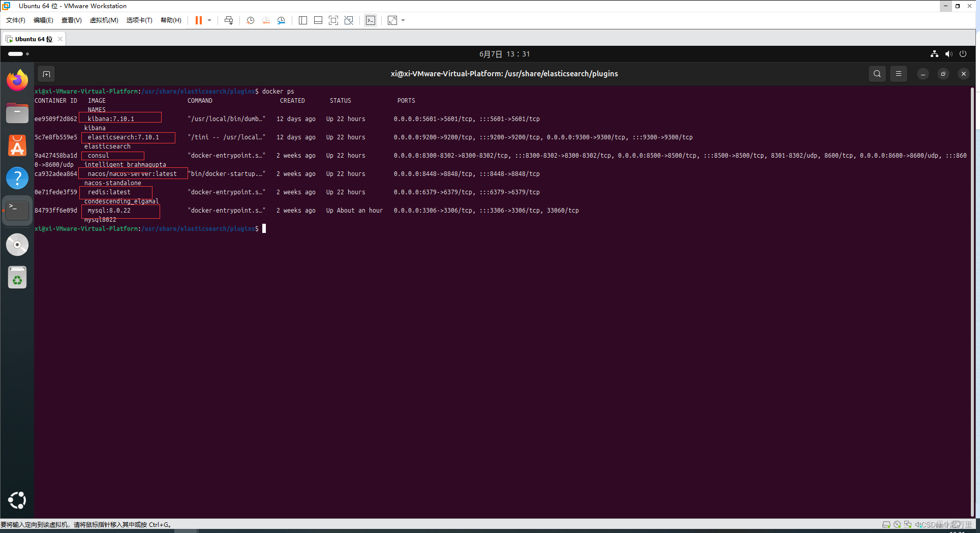Screen dimensions: 980x533
Task: Click the elasticsearch:7.10.1 image text
Action: pyautogui.click(x=124, y=137)
